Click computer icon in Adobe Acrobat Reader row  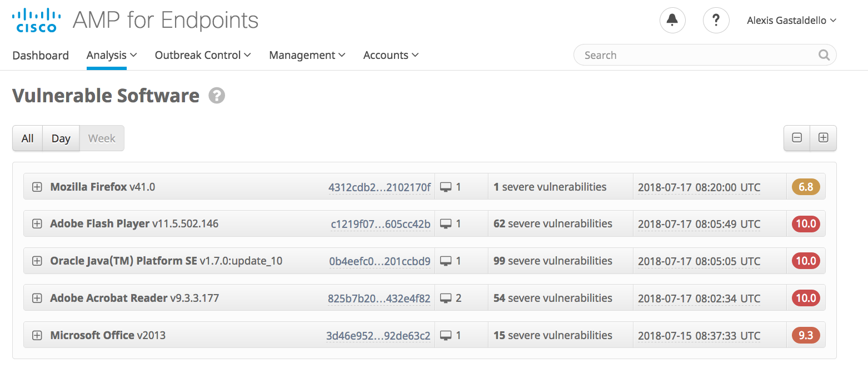click(446, 299)
